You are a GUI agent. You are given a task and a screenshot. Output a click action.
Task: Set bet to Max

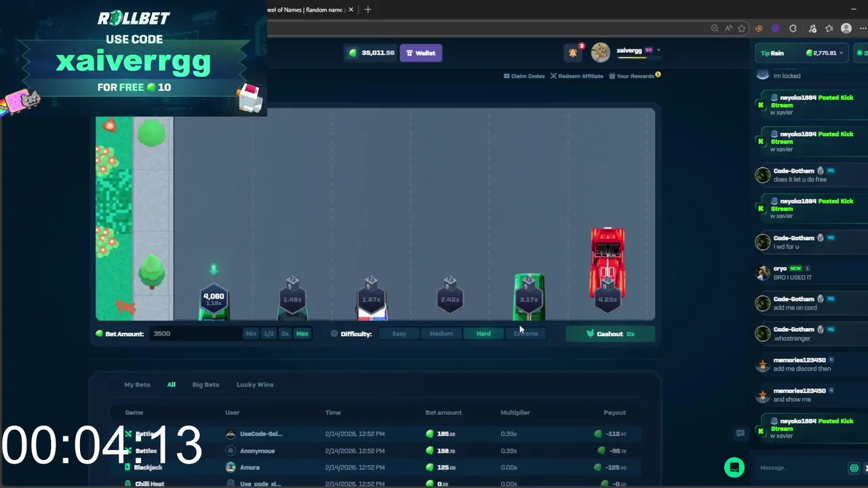[302, 333]
